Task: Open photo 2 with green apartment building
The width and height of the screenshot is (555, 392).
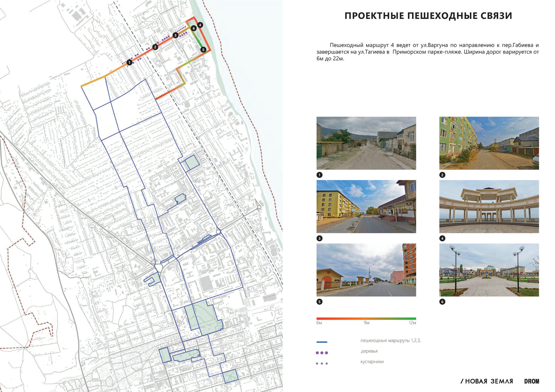Action: point(489,143)
